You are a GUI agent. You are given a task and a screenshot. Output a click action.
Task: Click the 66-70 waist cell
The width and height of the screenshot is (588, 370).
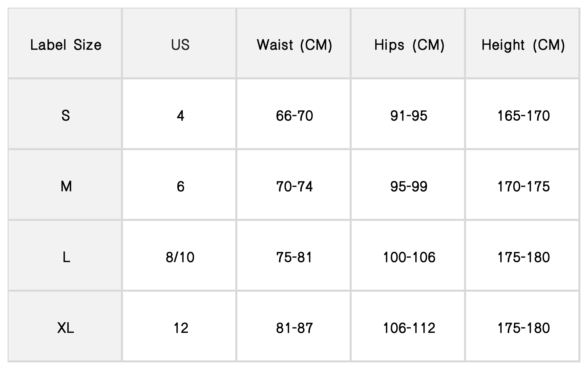pyautogui.click(x=294, y=116)
